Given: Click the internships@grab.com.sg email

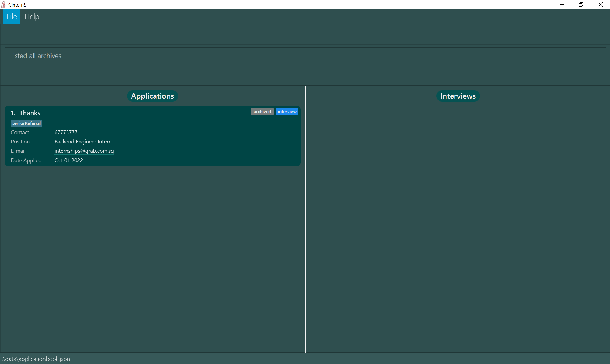Looking at the screenshot, I should 84,151.
